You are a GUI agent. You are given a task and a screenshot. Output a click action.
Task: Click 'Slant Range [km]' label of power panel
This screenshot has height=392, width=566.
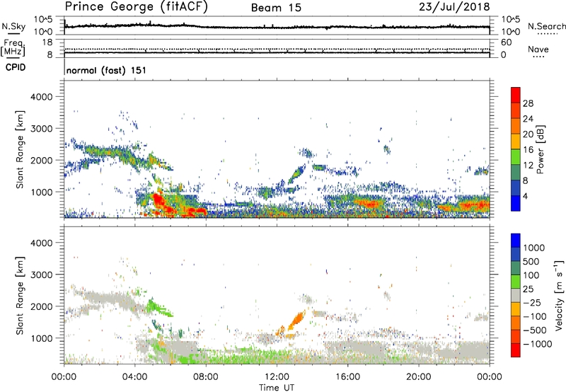20,149
